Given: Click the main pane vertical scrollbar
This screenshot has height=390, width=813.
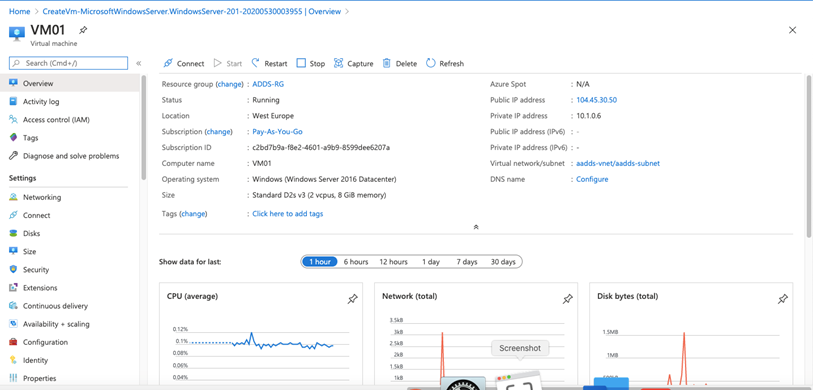Looking at the screenshot, I should [x=809, y=156].
